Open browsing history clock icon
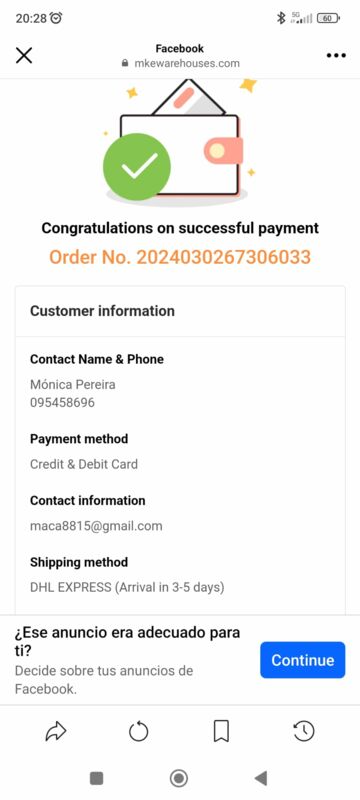The width and height of the screenshot is (360, 800). coord(303,732)
